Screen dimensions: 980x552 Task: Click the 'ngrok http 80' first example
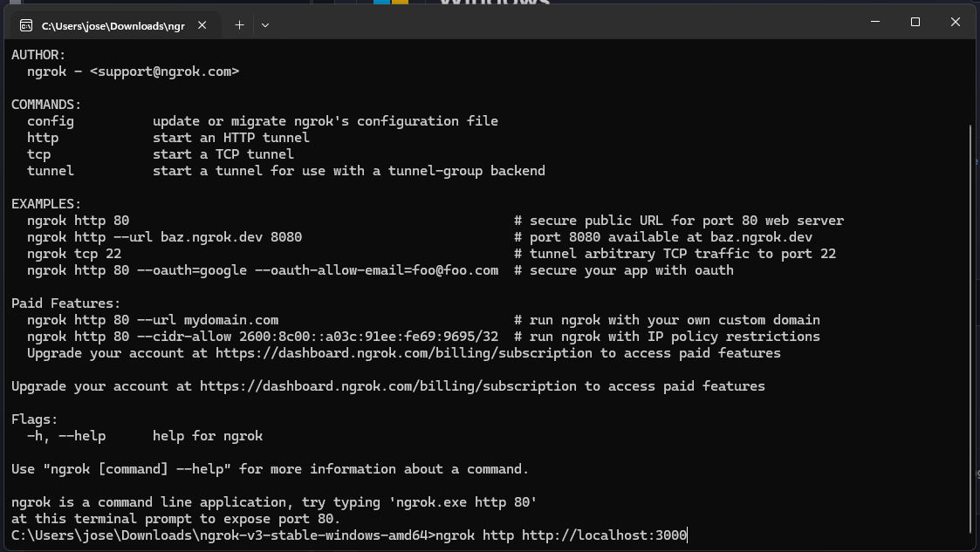click(79, 221)
